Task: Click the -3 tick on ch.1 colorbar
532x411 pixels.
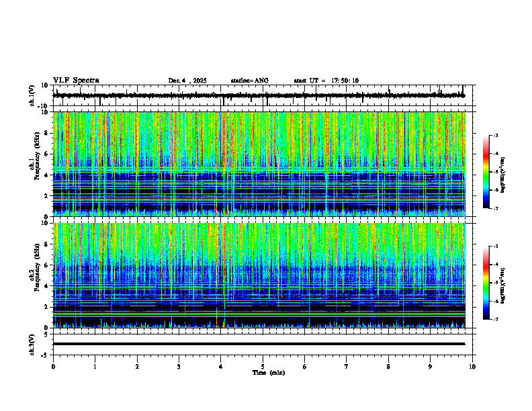Action: [x=496, y=136]
